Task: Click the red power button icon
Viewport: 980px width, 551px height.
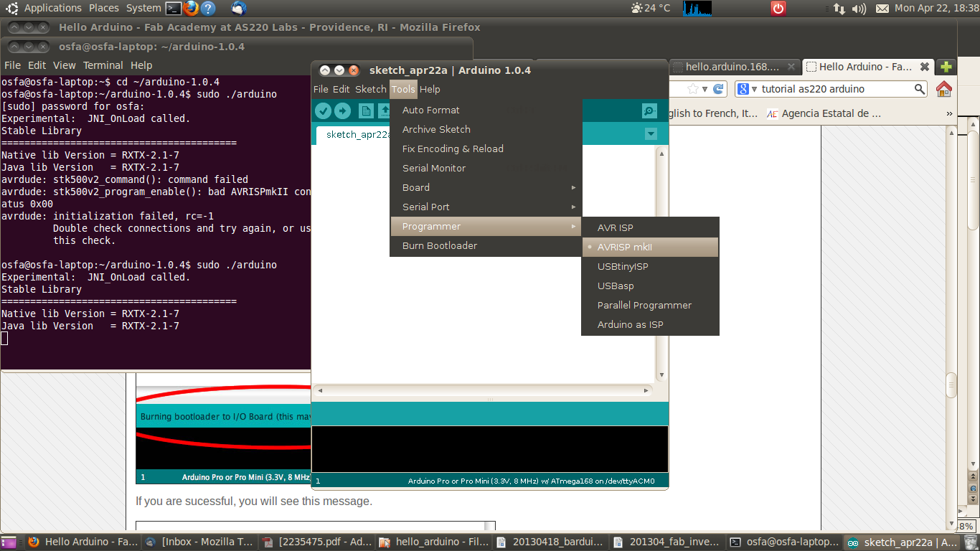Action: tap(778, 8)
